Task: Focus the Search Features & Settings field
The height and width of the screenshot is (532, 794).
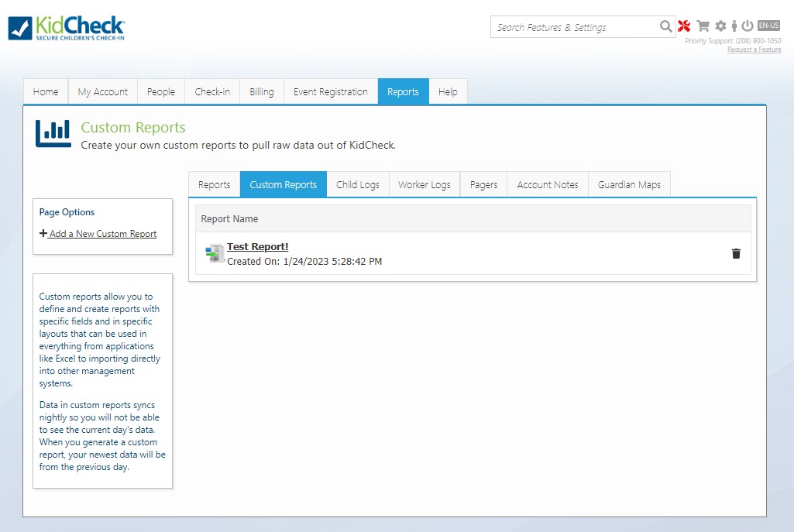Action: [573, 27]
